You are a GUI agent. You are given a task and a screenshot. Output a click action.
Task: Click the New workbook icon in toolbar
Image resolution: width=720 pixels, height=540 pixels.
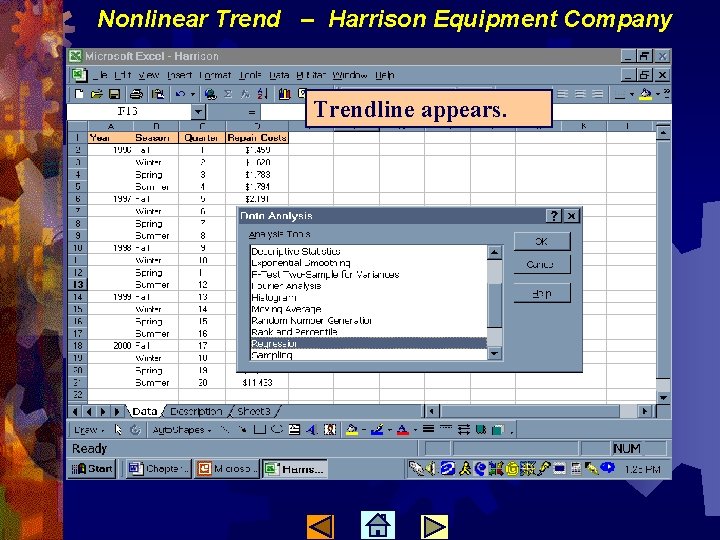79,94
